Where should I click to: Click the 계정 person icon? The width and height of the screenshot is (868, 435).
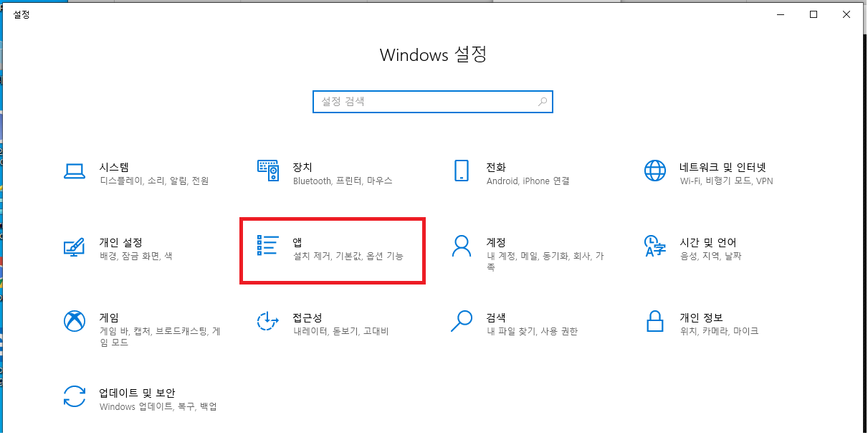click(x=461, y=246)
